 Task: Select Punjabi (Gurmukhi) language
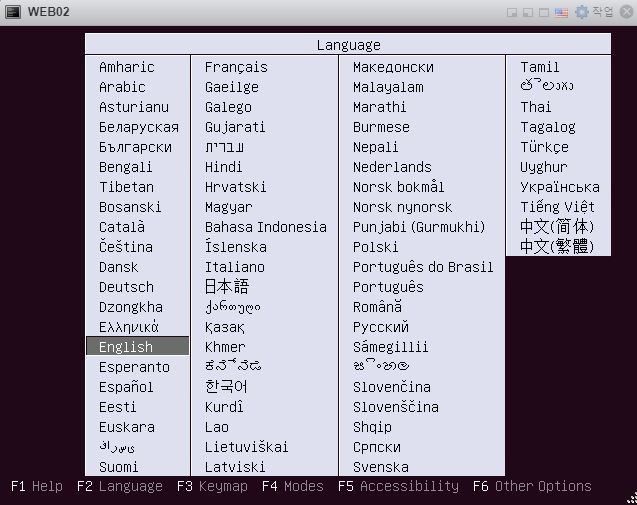pos(419,227)
